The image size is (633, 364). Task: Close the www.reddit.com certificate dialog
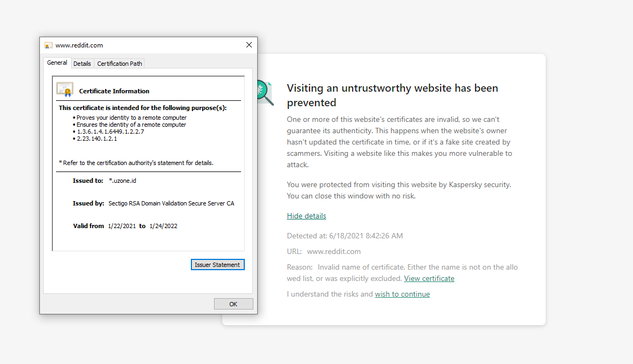coord(249,45)
